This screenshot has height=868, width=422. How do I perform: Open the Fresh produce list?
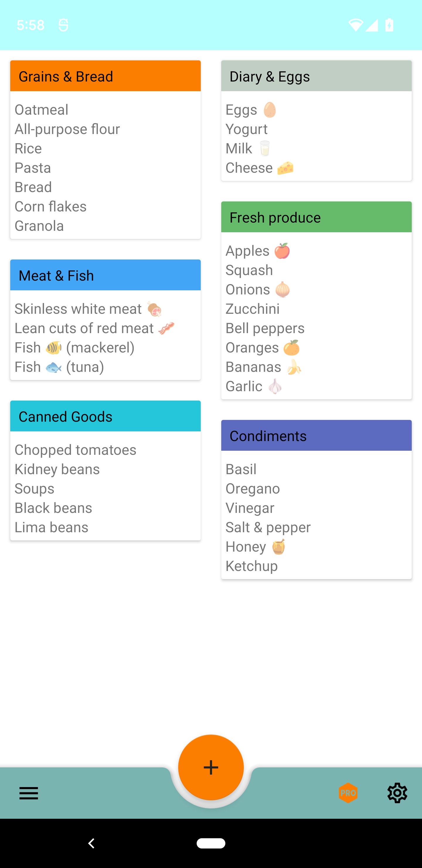pos(316,217)
